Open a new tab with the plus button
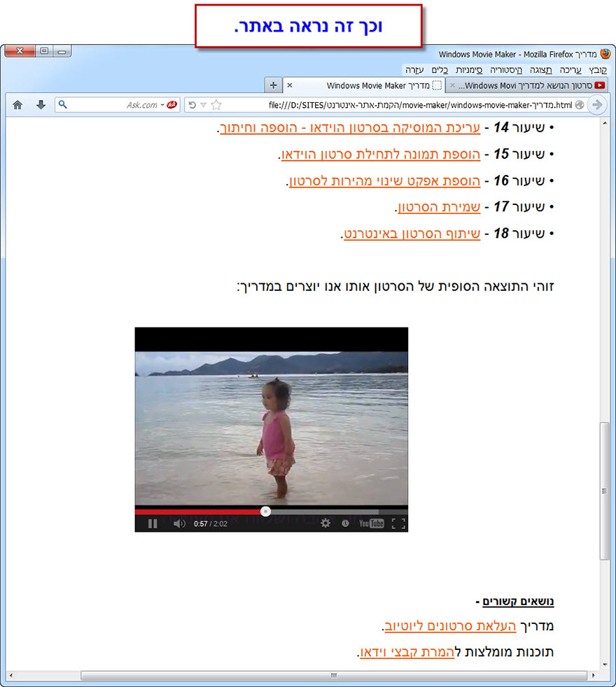Screen dimensions: 616x687 point(274,85)
